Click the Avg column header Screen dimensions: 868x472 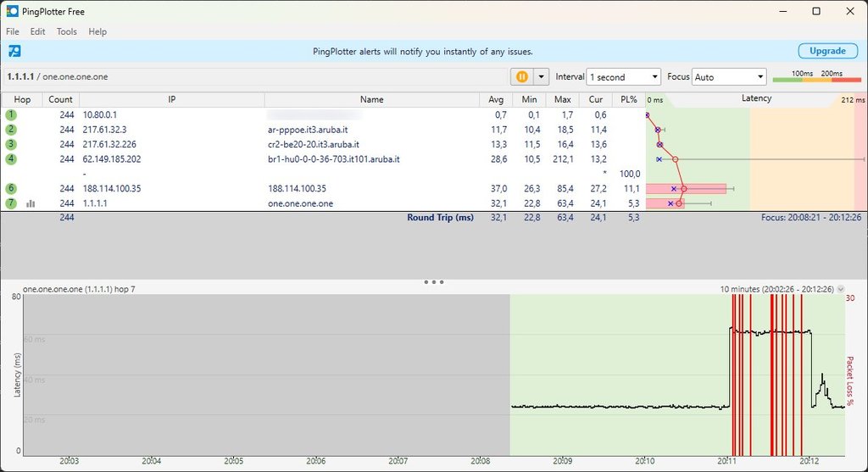click(495, 100)
